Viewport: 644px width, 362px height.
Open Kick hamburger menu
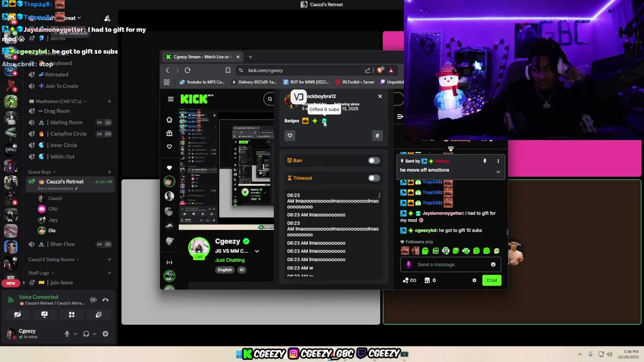(171, 99)
